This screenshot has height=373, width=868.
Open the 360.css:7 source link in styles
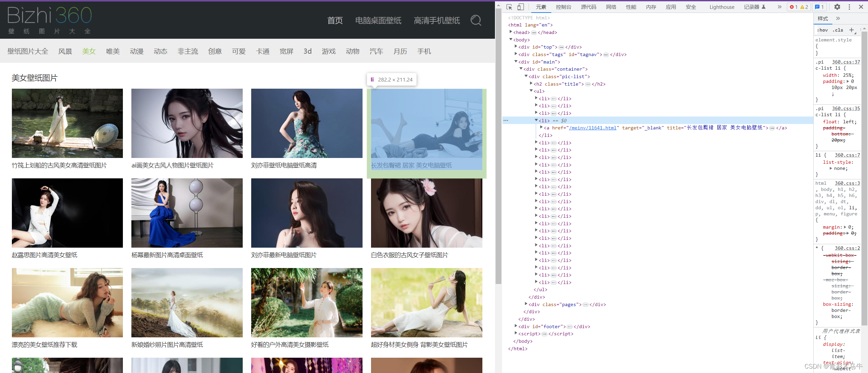[x=847, y=155]
